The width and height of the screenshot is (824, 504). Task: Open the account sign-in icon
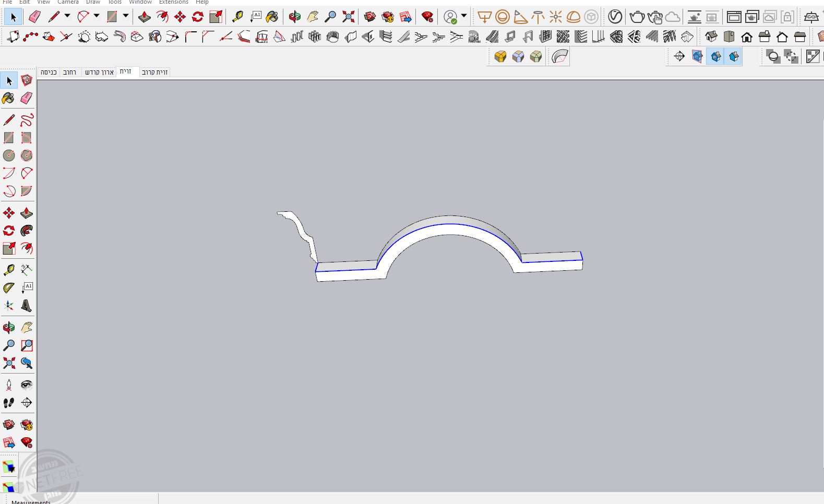tap(450, 17)
